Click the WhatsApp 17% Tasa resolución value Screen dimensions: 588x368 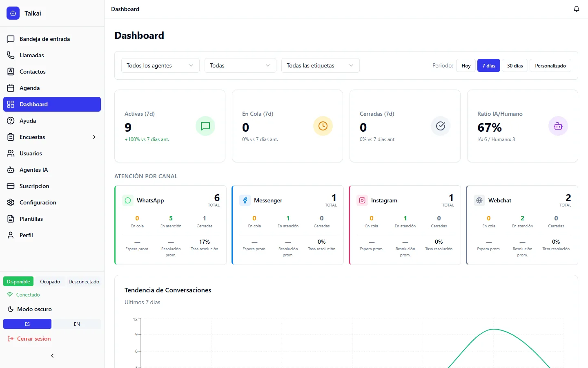205,242
